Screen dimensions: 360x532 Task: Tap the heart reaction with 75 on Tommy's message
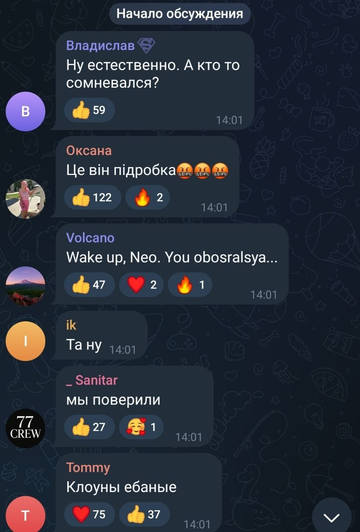click(90, 514)
